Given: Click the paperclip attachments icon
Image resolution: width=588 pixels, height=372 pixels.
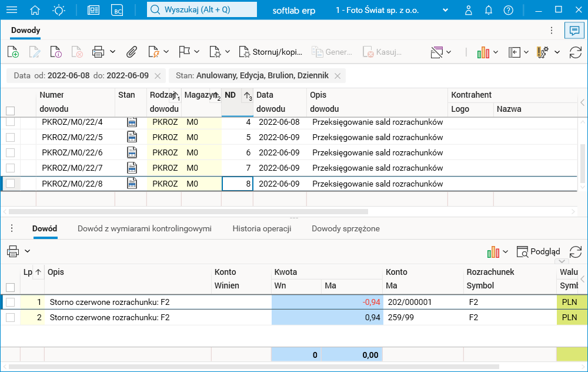Looking at the screenshot, I should tap(132, 52).
